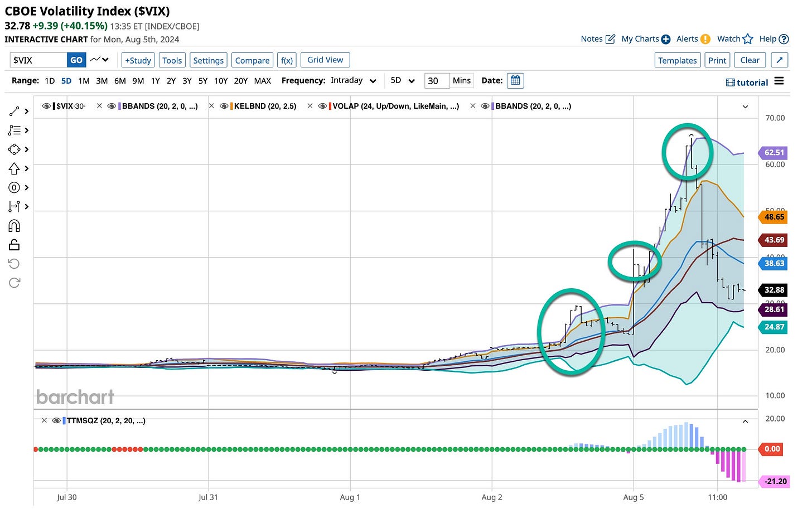Expand the arrow markers chevron
812x528 pixels.
26,168
